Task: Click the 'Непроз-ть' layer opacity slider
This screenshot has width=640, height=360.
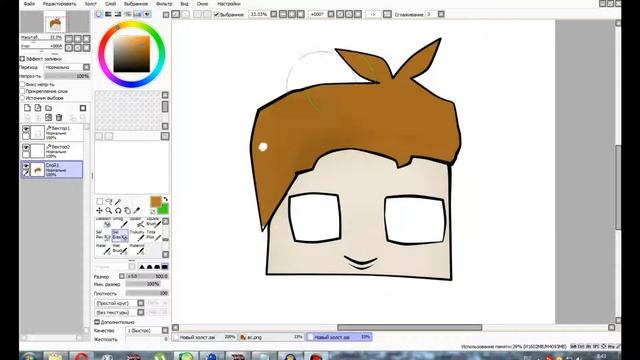Action: point(67,76)
